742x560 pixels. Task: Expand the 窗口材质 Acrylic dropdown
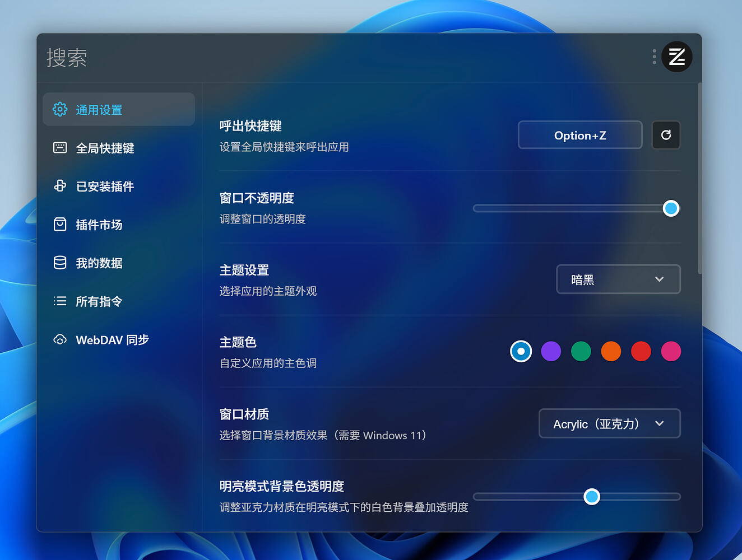(x=610, y=423)
